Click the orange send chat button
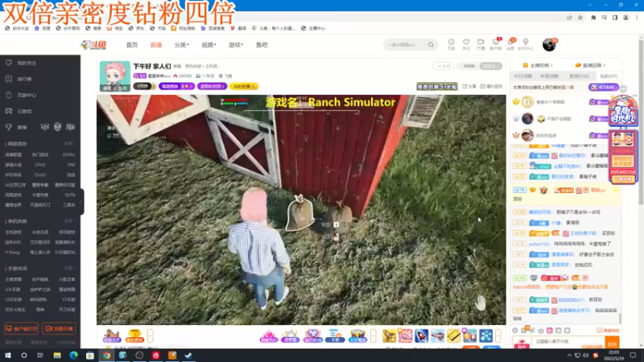Viewport: 644px width, 362px height. point(612,343)
